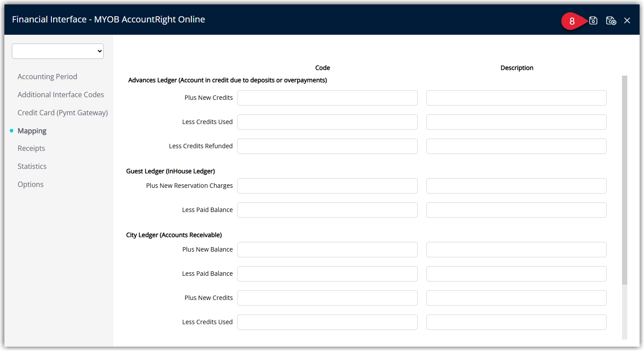Image resolution: width=644 pixels, height=351 pixels.
Task: Select City Ledger Plus New Credits code field
Action: click(x=327, y=298)
